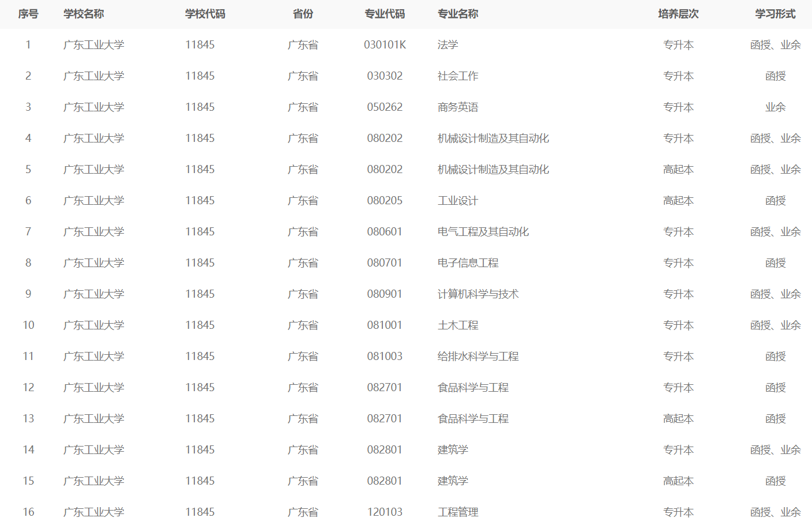Select major code 081001
Screen dimensions: 812x525
385,325
